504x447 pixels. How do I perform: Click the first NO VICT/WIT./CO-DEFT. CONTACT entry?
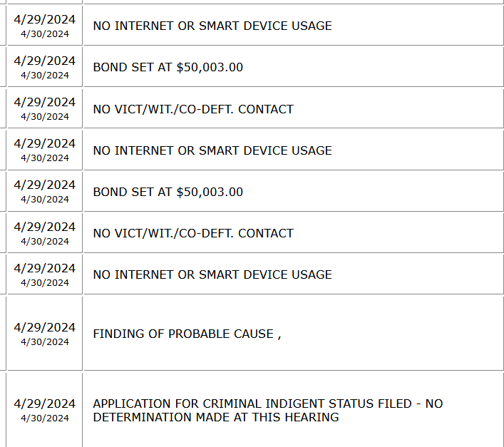[193, 109]
